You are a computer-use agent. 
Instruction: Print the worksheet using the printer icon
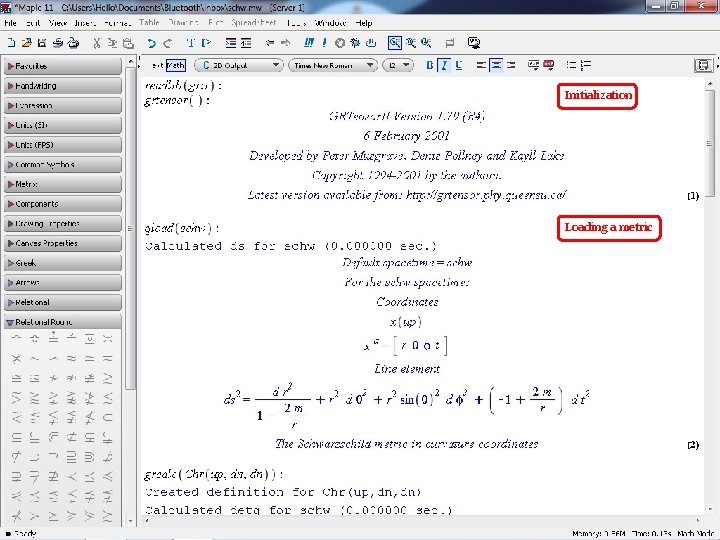pyautogui.click(x=57, y=43)
